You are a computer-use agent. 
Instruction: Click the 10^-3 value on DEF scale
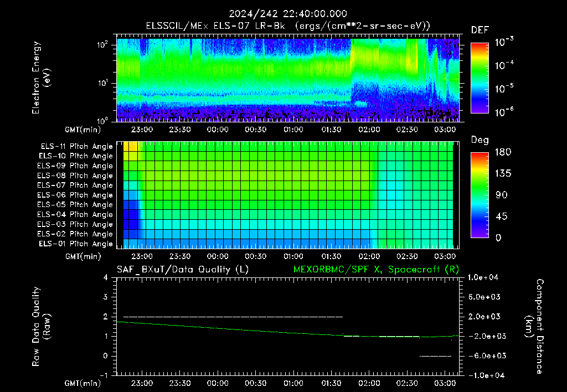point(504,42)
